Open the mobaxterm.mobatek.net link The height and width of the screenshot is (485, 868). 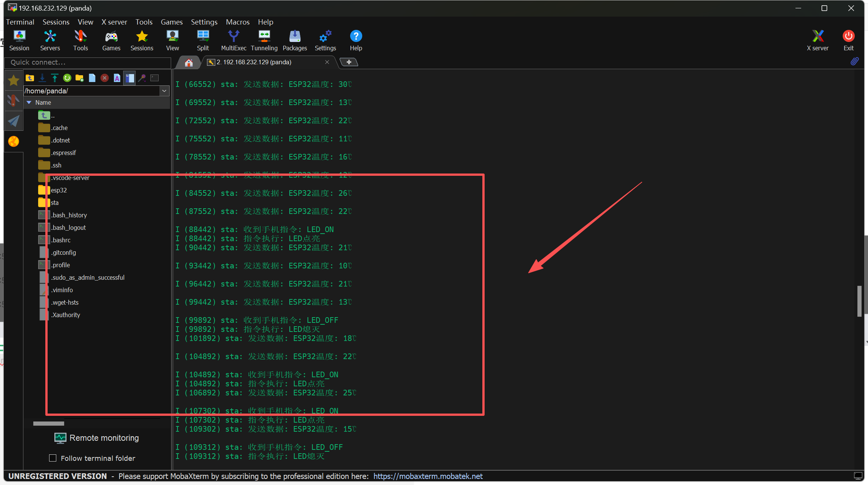pyautogui.click(x=428, y=476)
